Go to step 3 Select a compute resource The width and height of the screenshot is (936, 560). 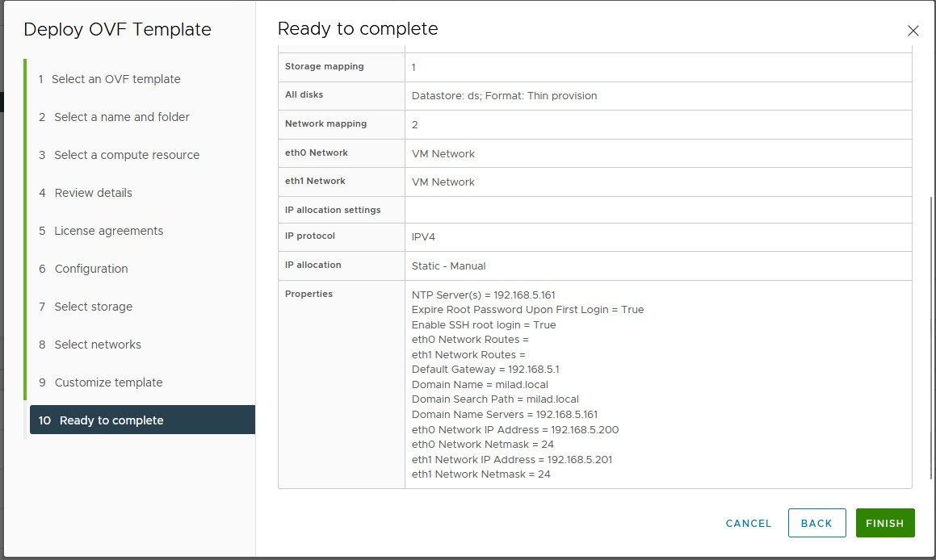[120, 155]
